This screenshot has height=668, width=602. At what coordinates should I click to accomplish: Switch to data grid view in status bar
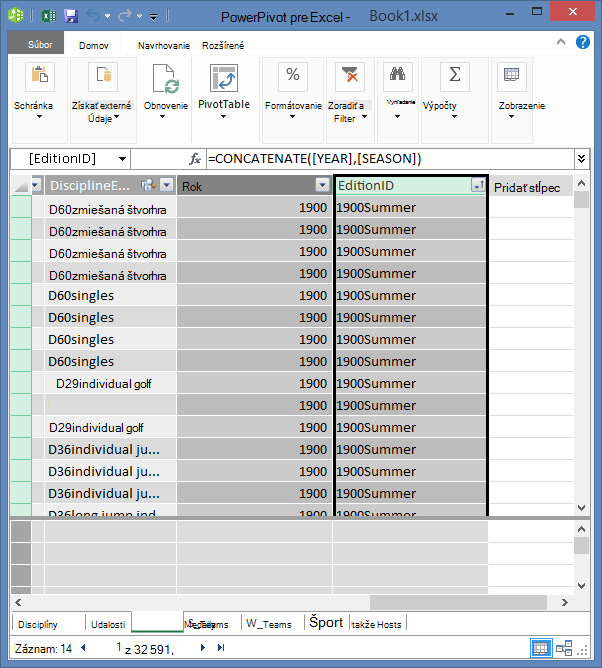[541, 648]
